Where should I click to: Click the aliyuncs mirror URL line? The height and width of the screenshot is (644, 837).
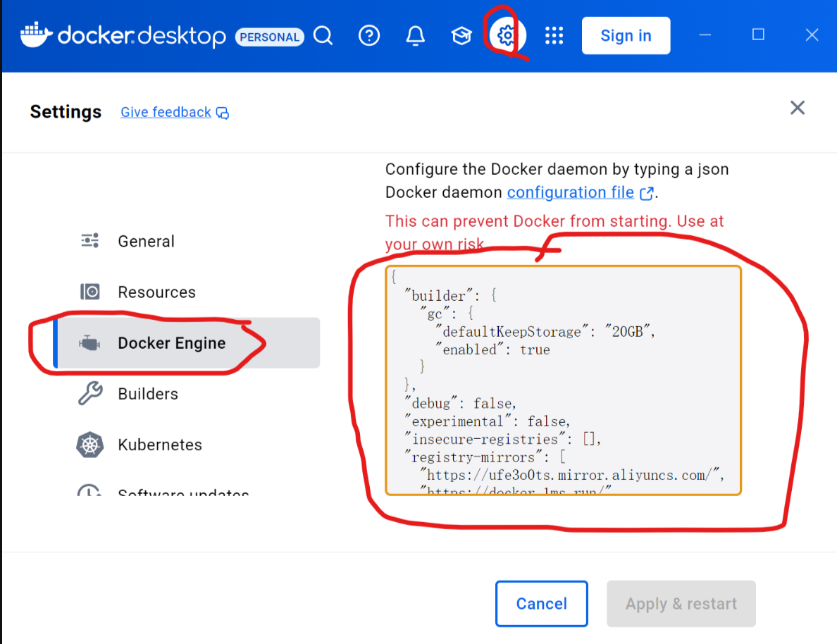[571, 475]
